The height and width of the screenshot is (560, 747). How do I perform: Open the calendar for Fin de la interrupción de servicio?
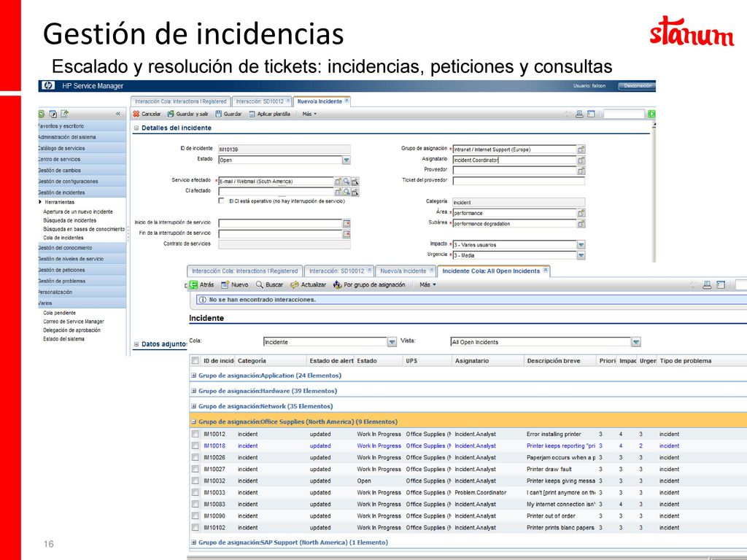(x=347, y=234)
